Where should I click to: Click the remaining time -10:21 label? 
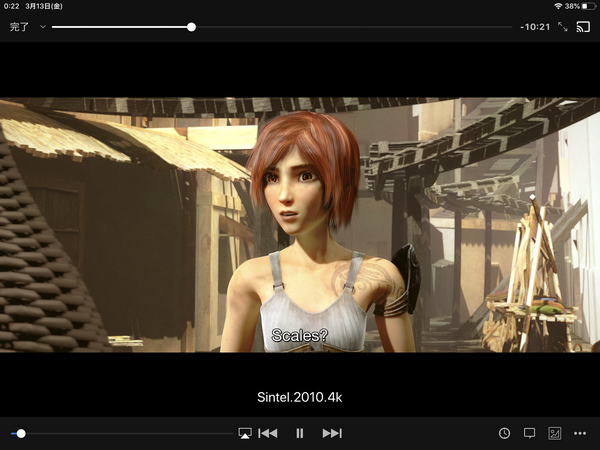[x=535, y=27]
